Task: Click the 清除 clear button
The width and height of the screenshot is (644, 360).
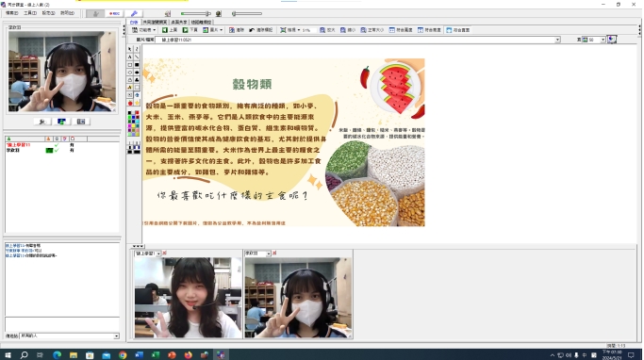Action: tap(237, 30)
